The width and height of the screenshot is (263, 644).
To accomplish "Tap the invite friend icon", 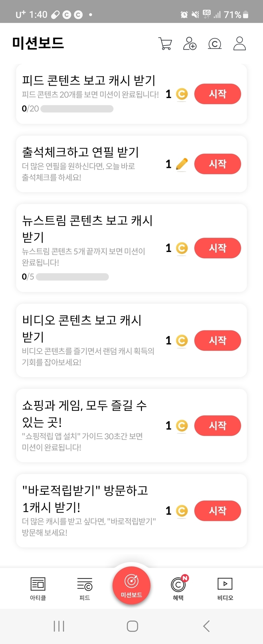I will pos(190,44).
